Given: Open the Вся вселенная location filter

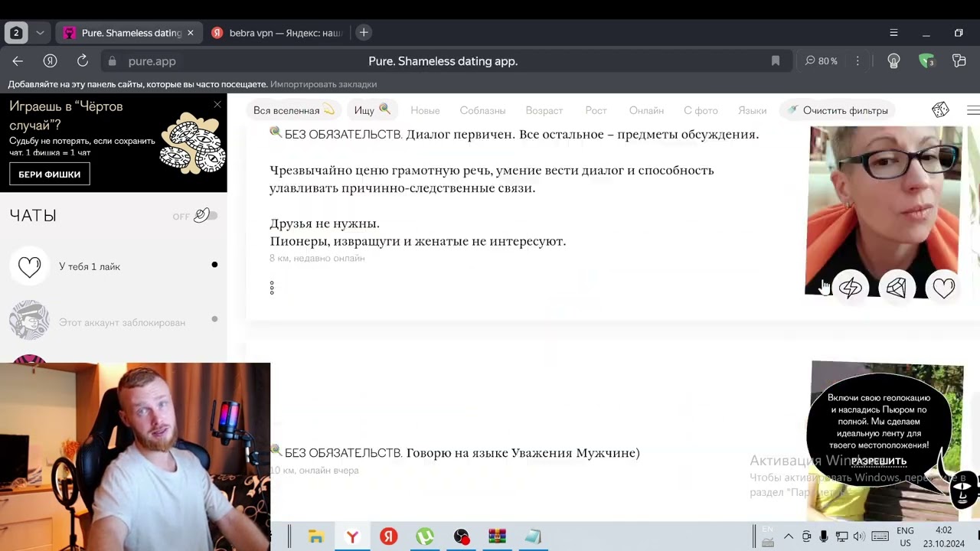Looking at the screenshot, I should [x=294, y=110].
